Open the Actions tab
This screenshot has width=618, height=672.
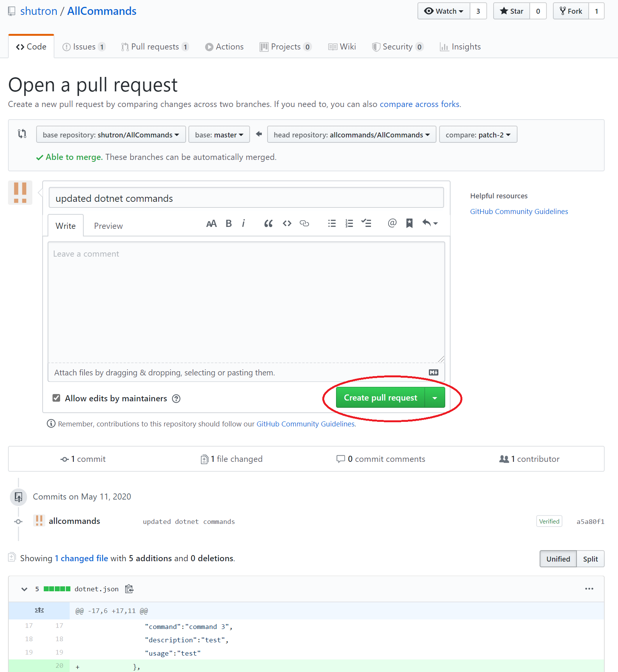click(224, 47)
